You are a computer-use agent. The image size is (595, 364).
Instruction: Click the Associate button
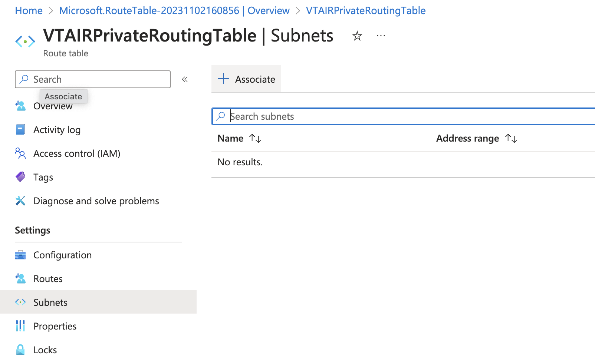(246, 79)
